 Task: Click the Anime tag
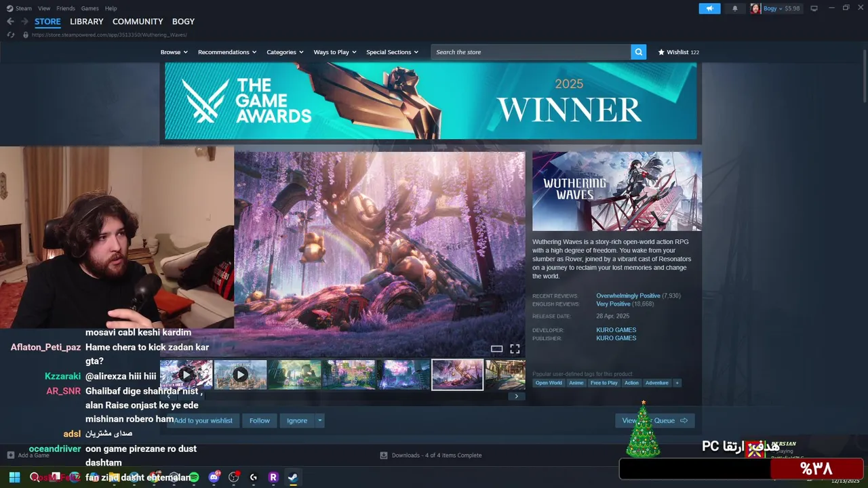click(576, 383)
